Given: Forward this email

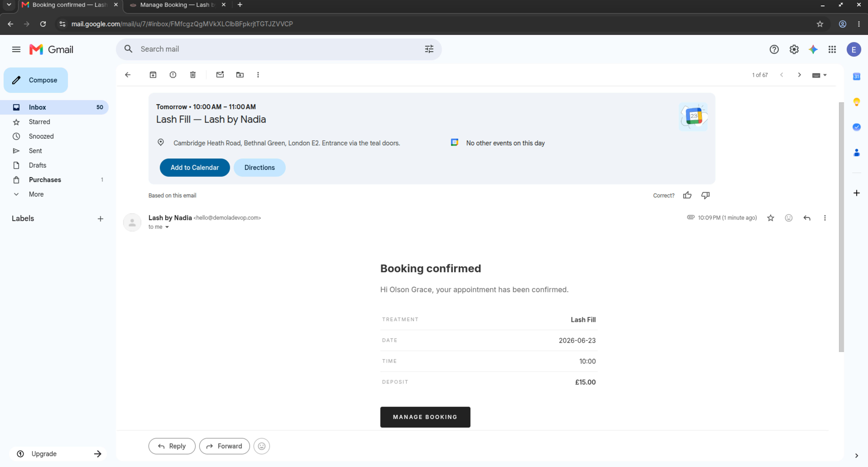Looking at the screenshot, I should click(x=224, y=446).
